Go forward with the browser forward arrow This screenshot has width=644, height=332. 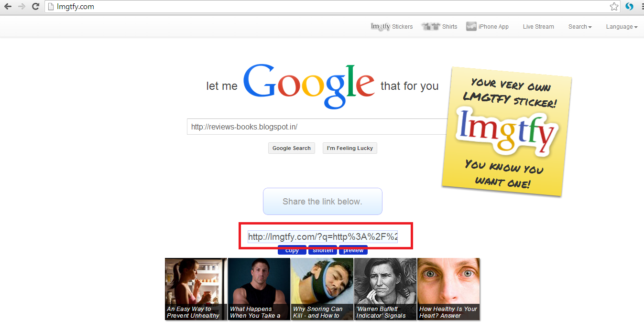tap(22, 7)
